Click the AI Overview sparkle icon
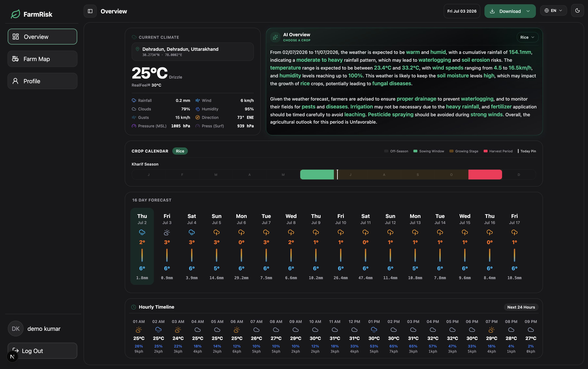The height and width of the screenshot is (369, 588). pos(275,37)
